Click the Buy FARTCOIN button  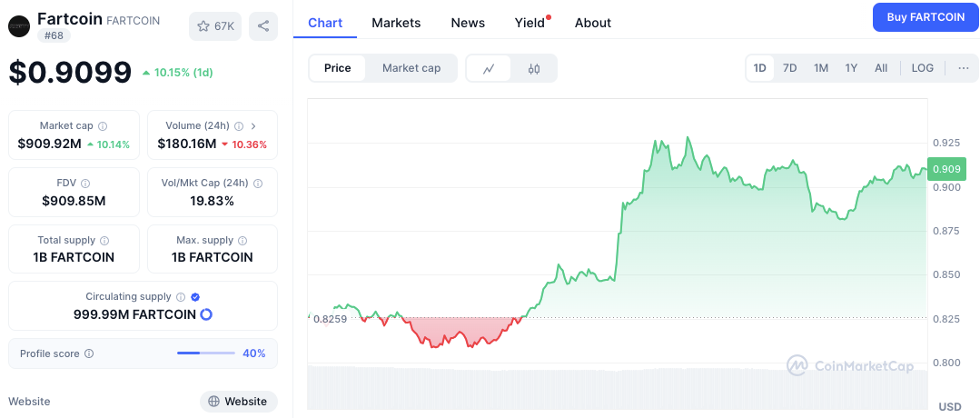coord(926,17)
